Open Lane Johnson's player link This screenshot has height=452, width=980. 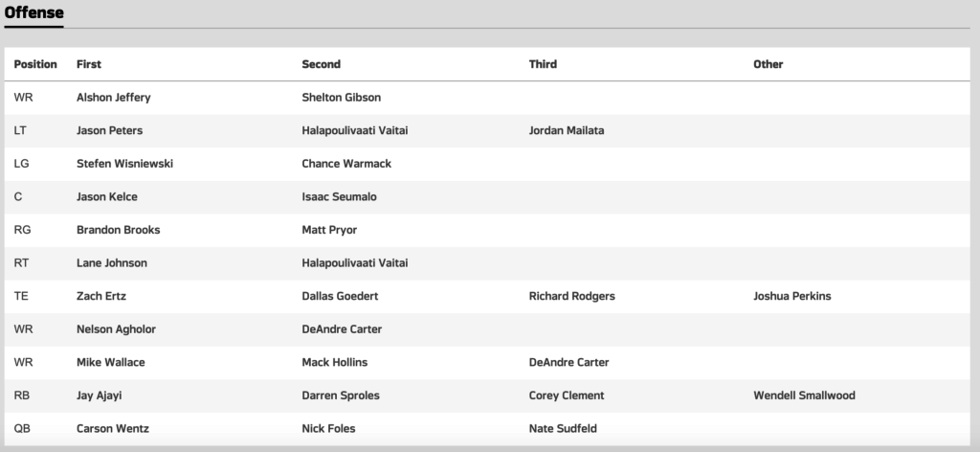pyautogui.click(x=111, y=262)
